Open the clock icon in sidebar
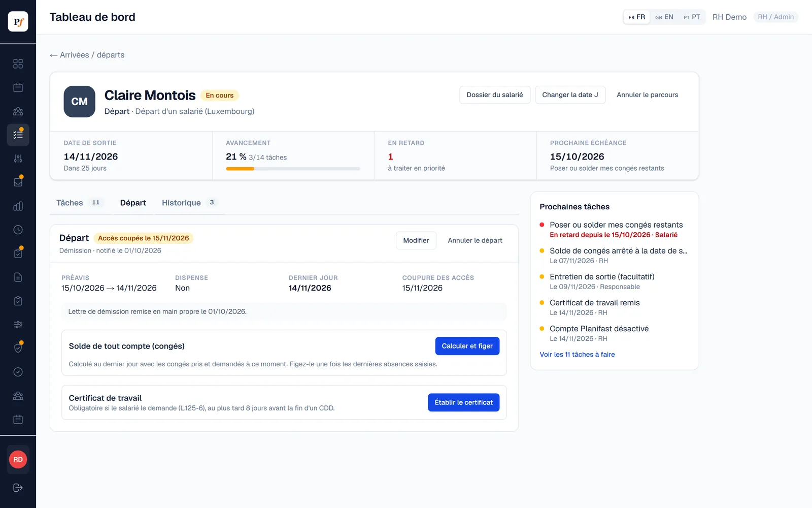This screenshot has height=508, width=812. click(18, 230)
